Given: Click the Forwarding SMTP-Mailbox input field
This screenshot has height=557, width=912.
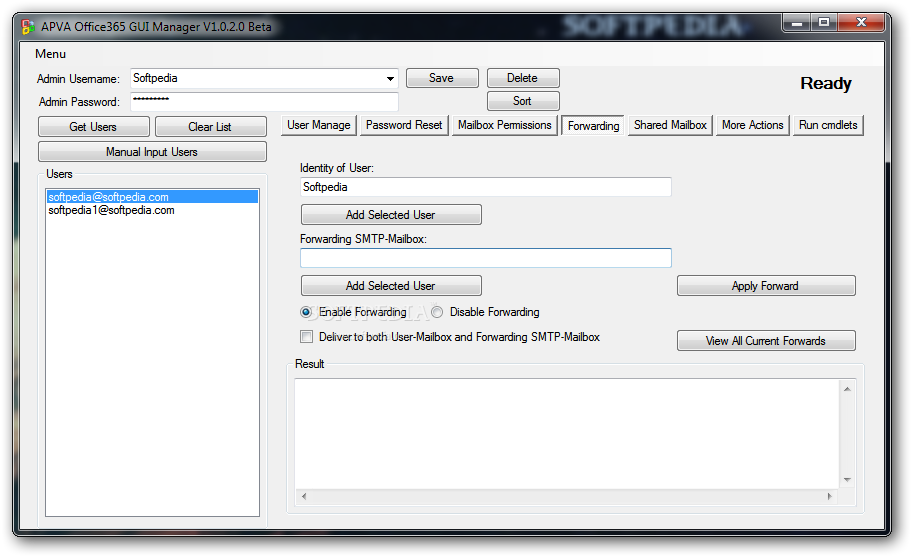Looking at the screenshot, I should (486, 258).
